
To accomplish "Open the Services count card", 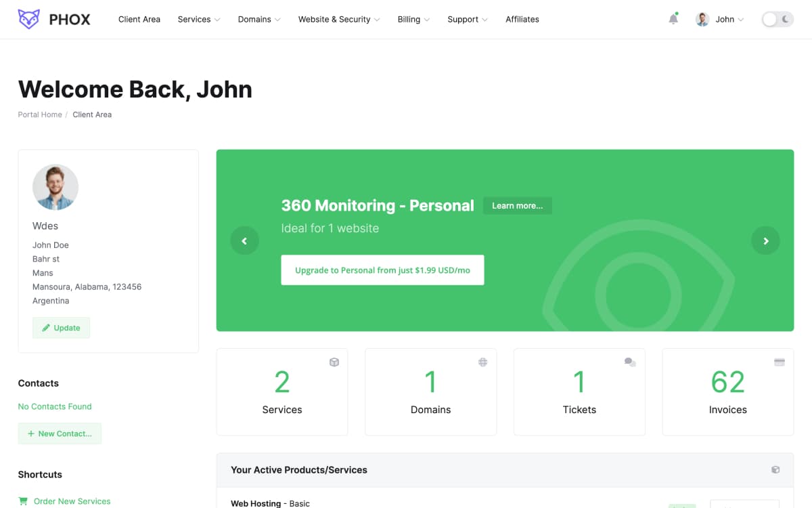I will [282, 392].
